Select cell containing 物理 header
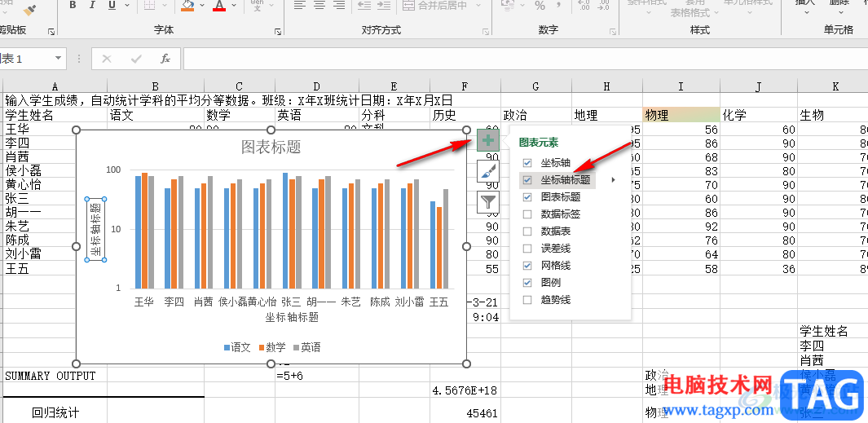This screenshot has width=868, height=423. (x=681, y=115)
